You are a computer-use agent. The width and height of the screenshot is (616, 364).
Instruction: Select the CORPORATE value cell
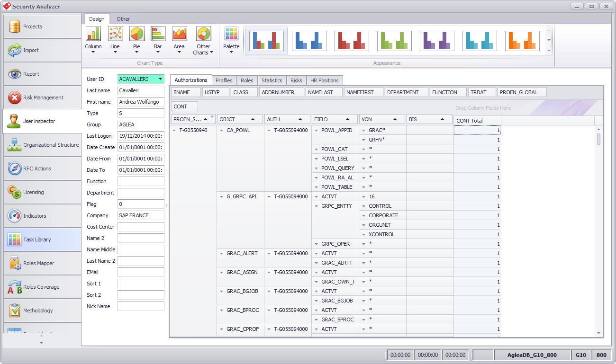point(382,215)
